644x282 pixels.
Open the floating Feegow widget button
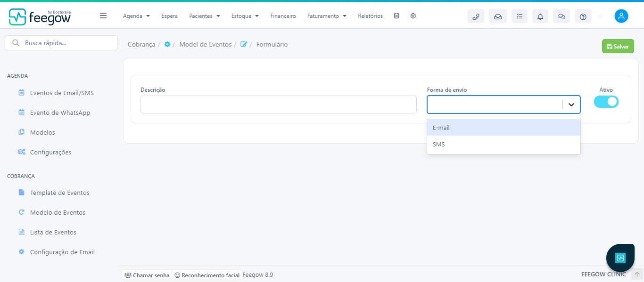[620, 258]
